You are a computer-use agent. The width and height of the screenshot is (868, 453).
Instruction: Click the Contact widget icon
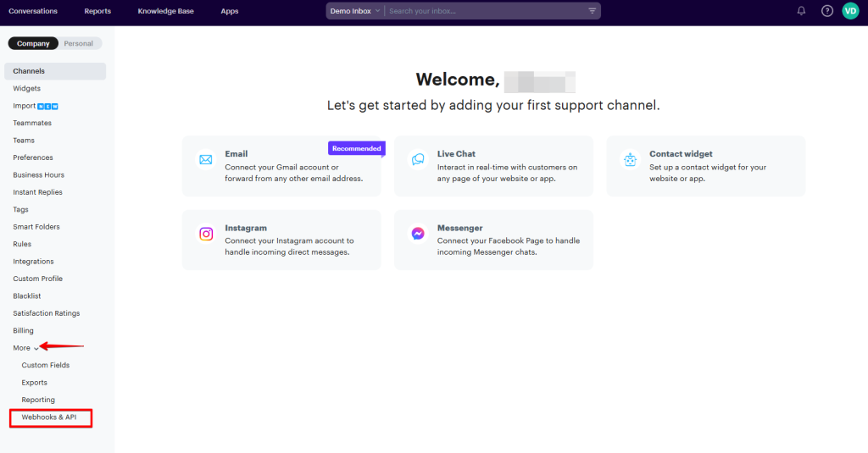pyautogui.click(x=630, y=159)
